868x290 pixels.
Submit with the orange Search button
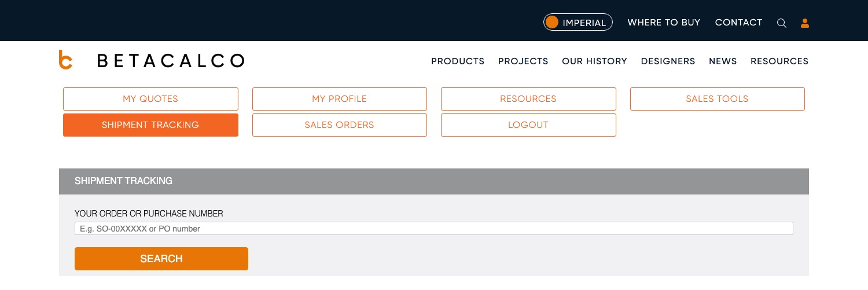pos(161,259)
